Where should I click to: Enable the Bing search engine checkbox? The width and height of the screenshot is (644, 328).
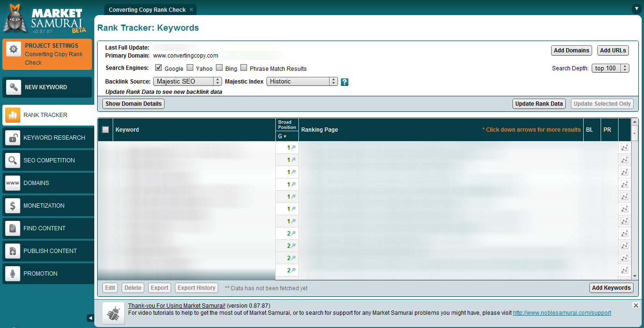click(219, 67)
